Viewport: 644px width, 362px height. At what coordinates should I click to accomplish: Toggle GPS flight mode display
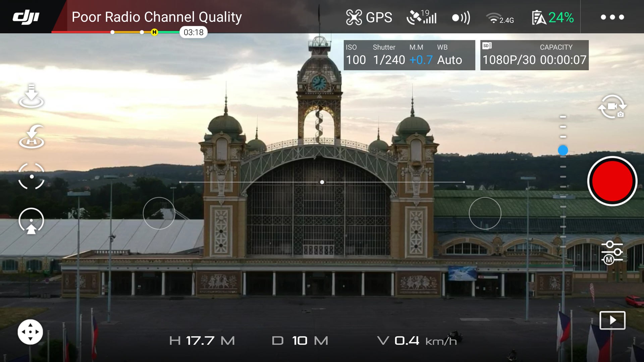point(369,17)
